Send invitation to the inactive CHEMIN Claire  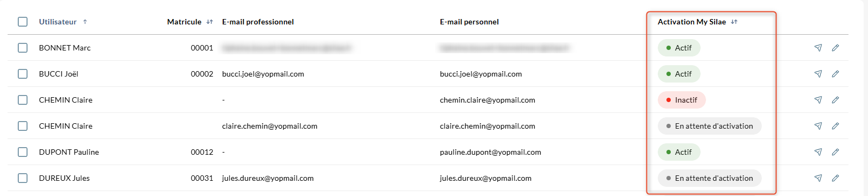coord(818,100)
